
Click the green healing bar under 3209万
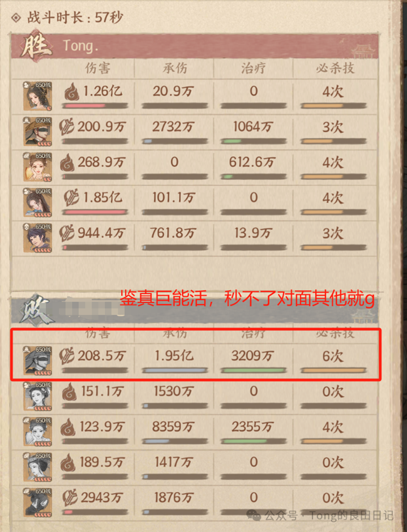pos(253,370)
